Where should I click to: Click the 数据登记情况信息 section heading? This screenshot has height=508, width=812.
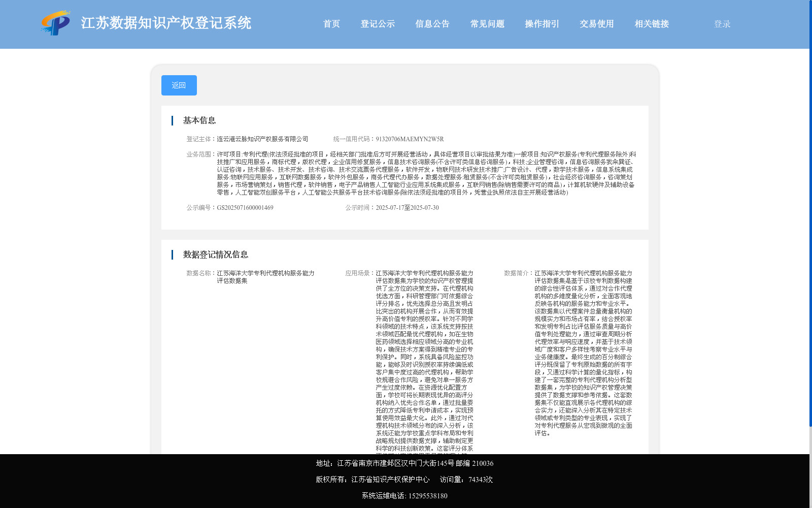216,255
